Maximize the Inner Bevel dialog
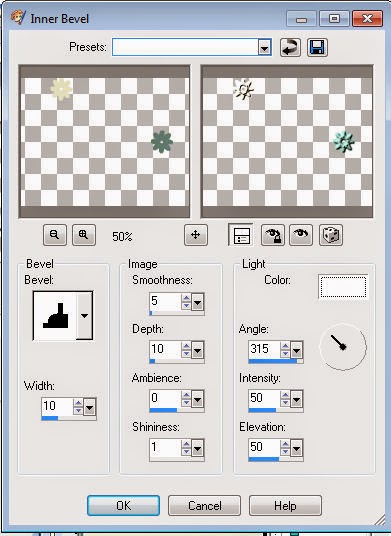 [x=334, y=18]
